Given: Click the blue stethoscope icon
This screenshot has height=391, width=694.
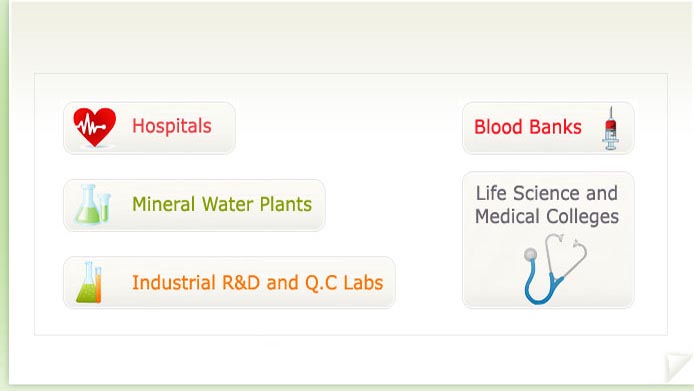Looking at the screenshot, I should coord(555,269).
